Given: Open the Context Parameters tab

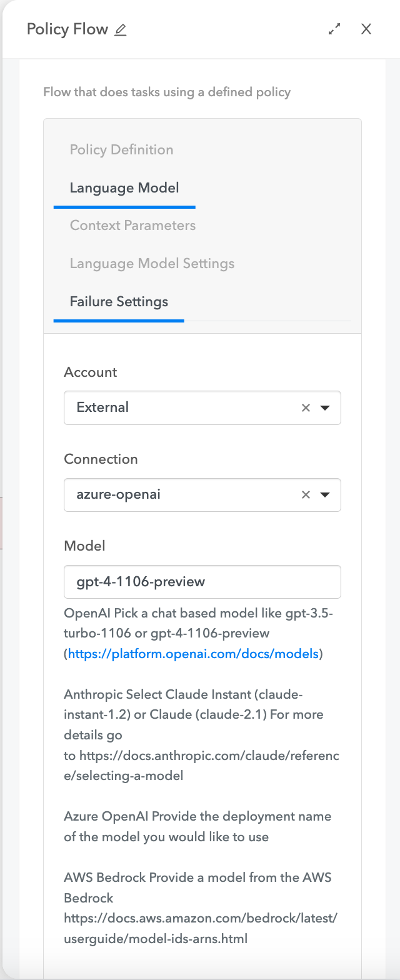Looking at the screenshot, I should pyautogui.click(x=132, y=226).
